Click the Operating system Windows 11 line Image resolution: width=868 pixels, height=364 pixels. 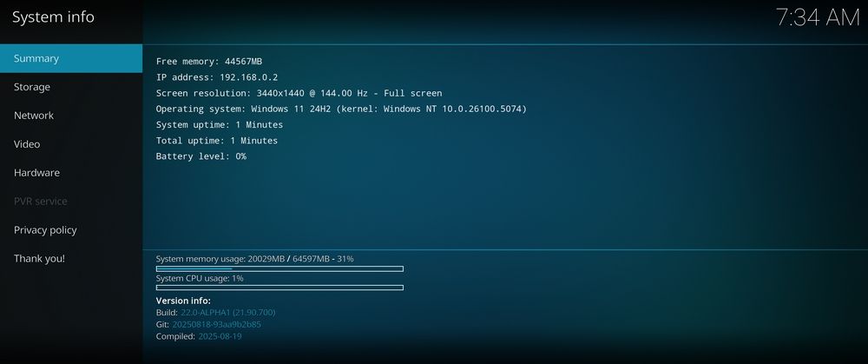point(341,109)
